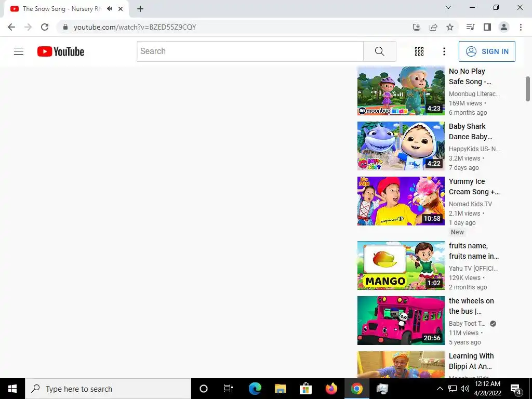Open a new tab with the plus button
Screen dimensions: 532x399
(140, 9)
